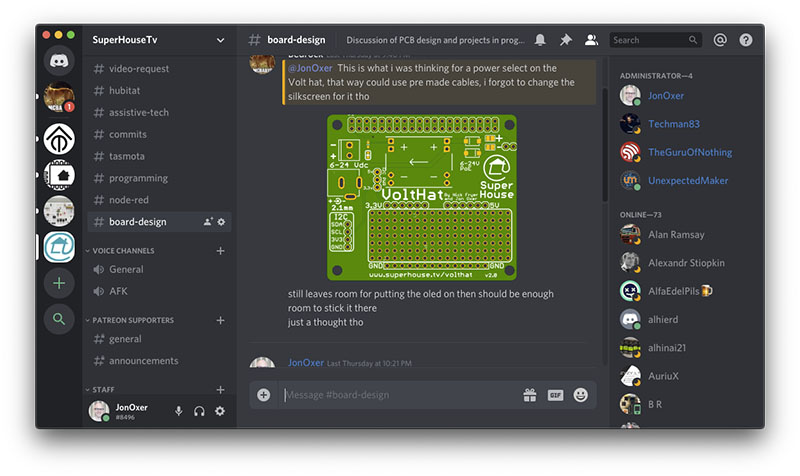This screenshot has height=476, width=800.
Task: Mute microphone in user panel
Action: click(179, 411)
